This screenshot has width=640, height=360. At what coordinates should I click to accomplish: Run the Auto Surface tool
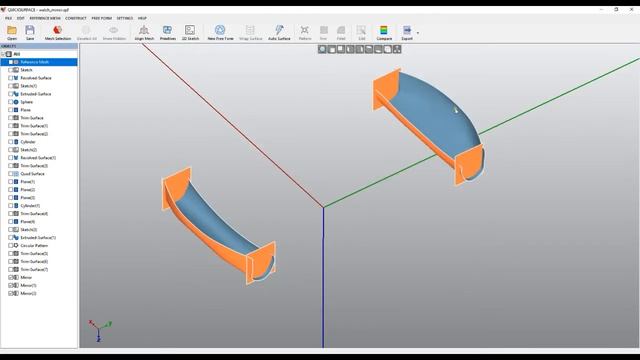pyautogui.click(x=279, y=32)
